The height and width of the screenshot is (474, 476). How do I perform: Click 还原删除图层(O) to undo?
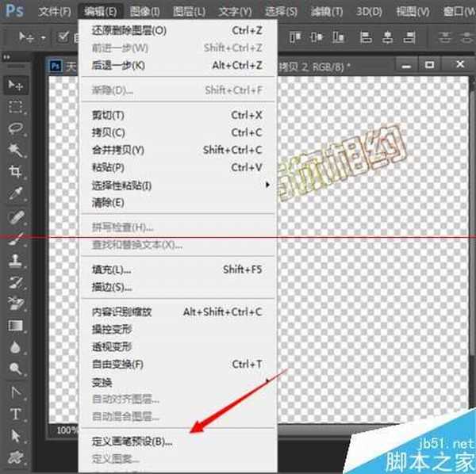[x=129, y=30]
